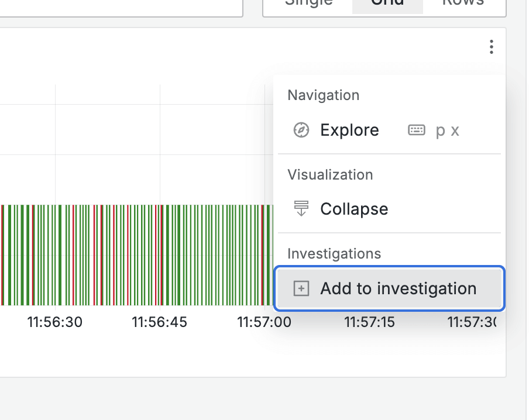The image size is (529, 420).
Task: Click the 'p x' shortcut hint text
Action: tap(448, 130)
